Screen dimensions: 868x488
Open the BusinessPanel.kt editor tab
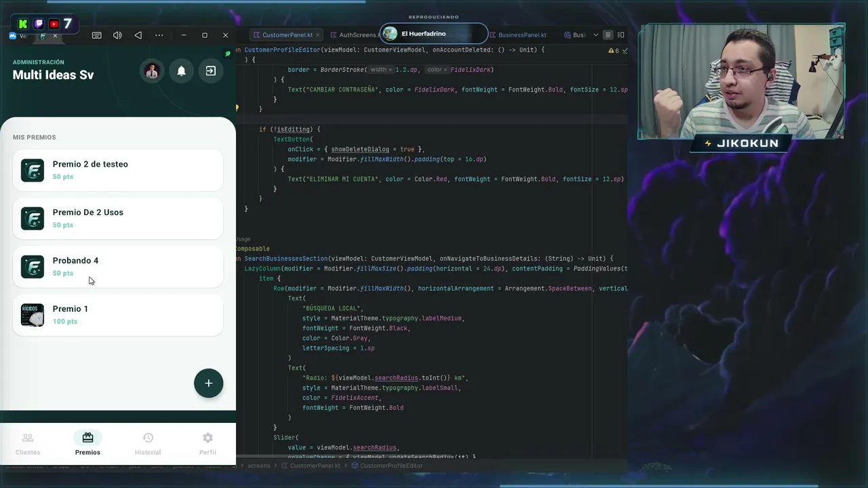[517, 35]
